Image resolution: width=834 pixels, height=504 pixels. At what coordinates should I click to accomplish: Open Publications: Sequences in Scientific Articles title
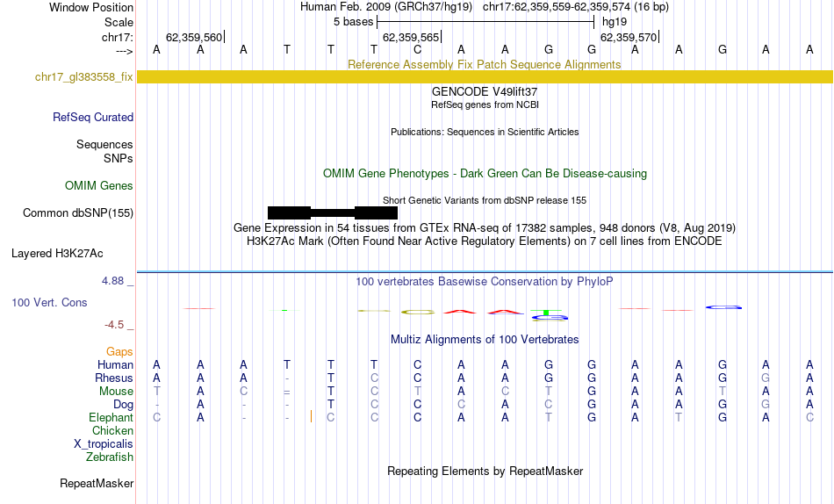coord(485,132)
